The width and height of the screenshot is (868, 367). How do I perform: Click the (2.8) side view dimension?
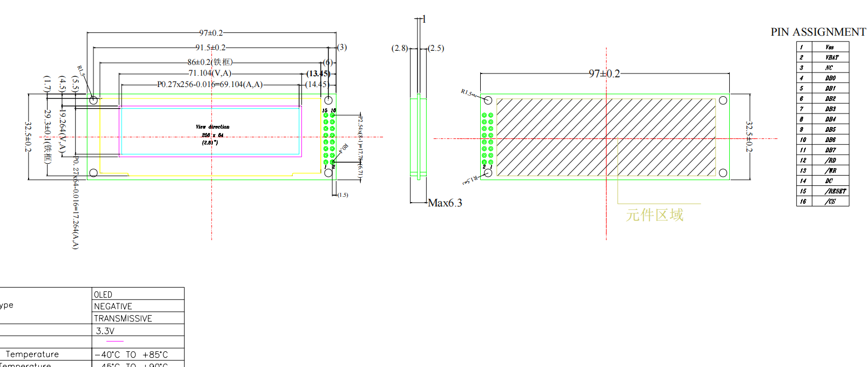[x=400, y=48]
